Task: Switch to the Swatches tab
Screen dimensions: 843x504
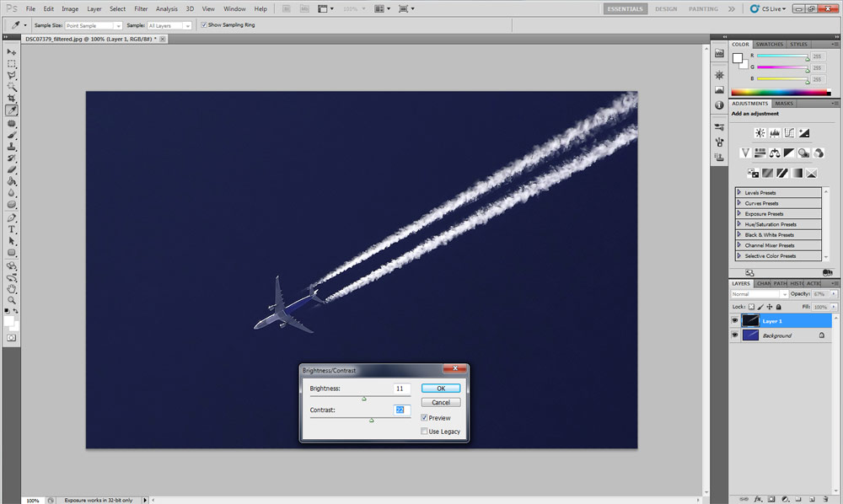Action: point(769,45)
